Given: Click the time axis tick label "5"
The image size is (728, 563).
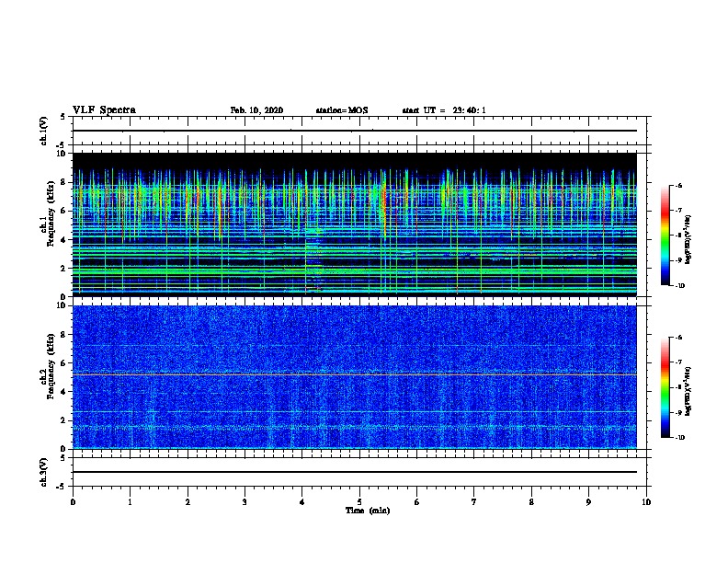Looking at the screenshot, I should (x=359, y=502).
